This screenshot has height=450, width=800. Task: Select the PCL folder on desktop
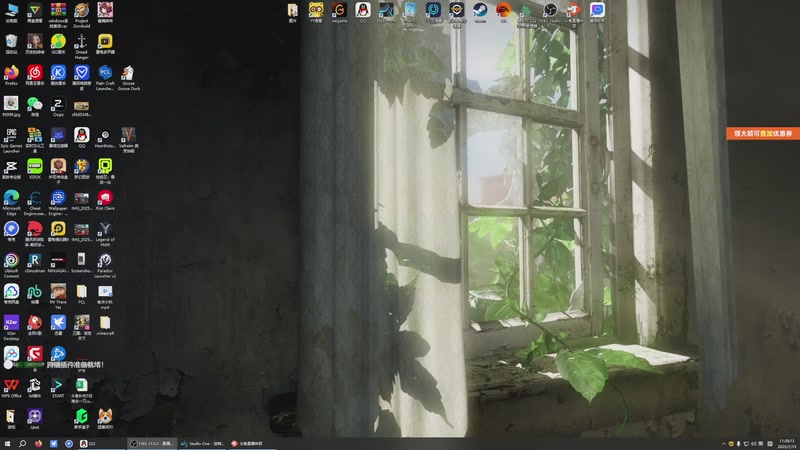82,293
